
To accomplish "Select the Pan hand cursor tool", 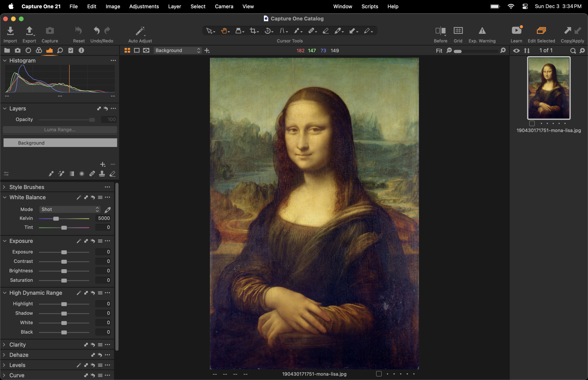I will click(x=225, y=31).
